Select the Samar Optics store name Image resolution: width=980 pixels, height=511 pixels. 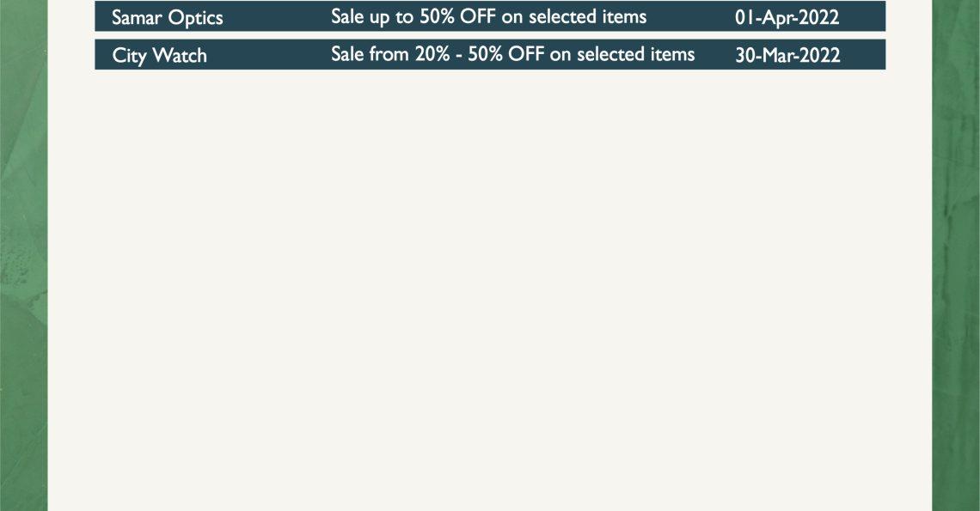point(167,17)
